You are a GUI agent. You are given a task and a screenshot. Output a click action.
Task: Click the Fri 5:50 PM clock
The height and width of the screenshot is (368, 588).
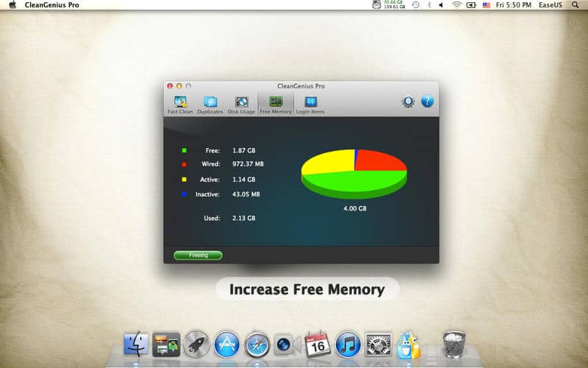[513, 5]
